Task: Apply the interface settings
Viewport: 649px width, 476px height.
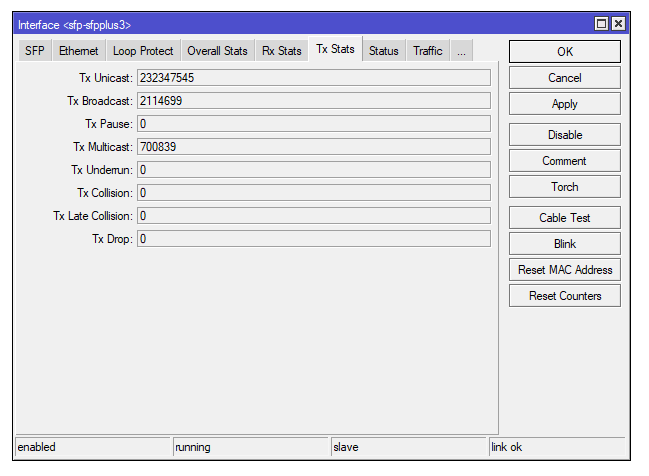Action: tap(565, 104)
